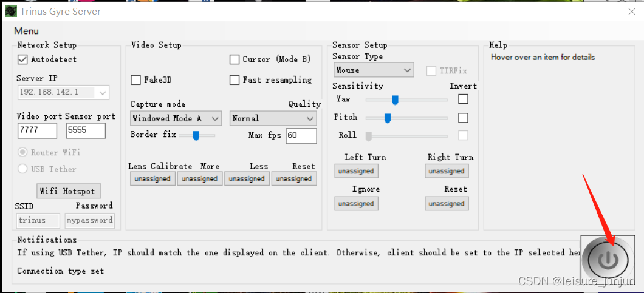
Task: Click the Video port input field
Action: [x=38, y=130]
